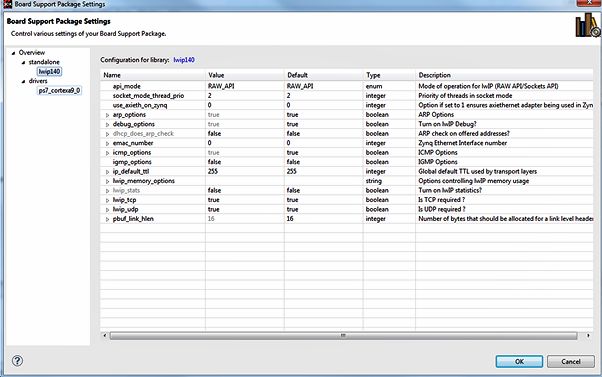The width and height of the screenshot is (602, 377).
Task: Change lwip_udp value true
Action: [245, 209]
